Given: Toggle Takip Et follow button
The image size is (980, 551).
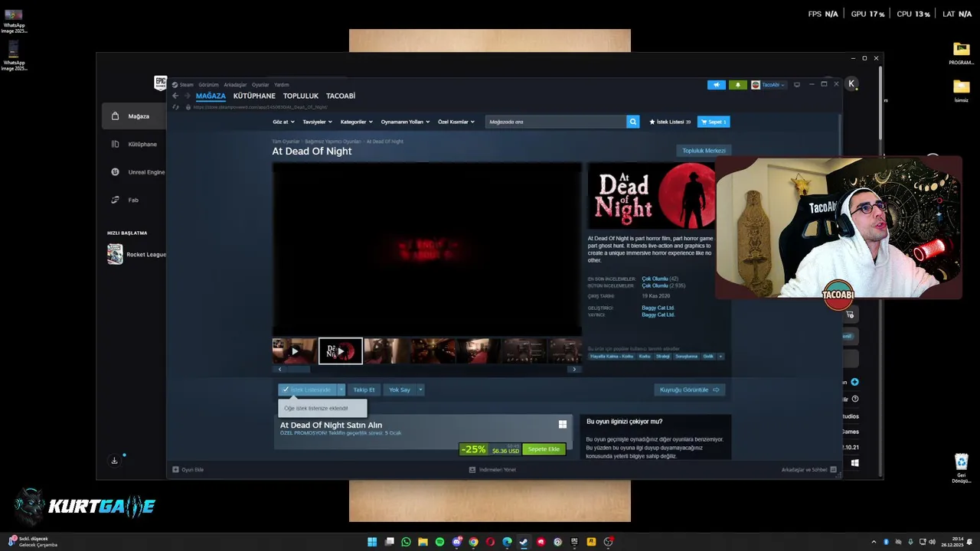Looking at the screenshot, I should (364, 390).
